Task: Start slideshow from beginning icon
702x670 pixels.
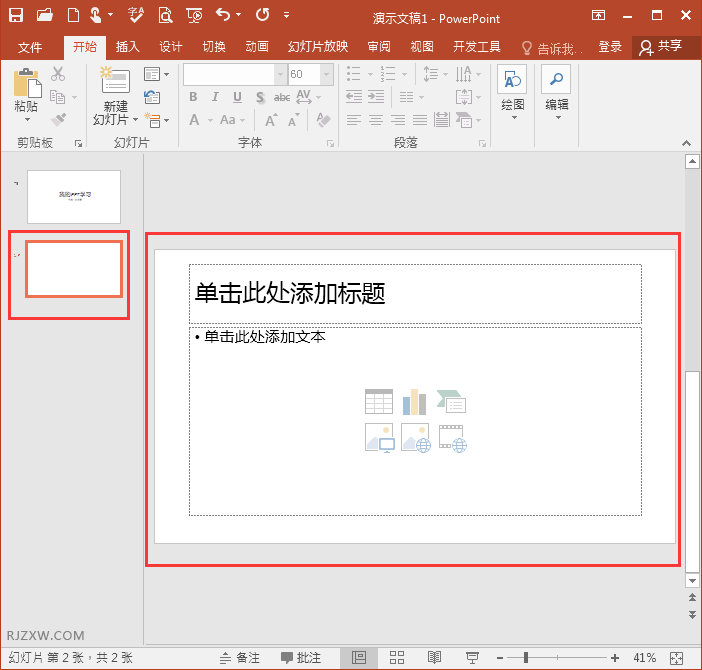Action: point(194,15)
